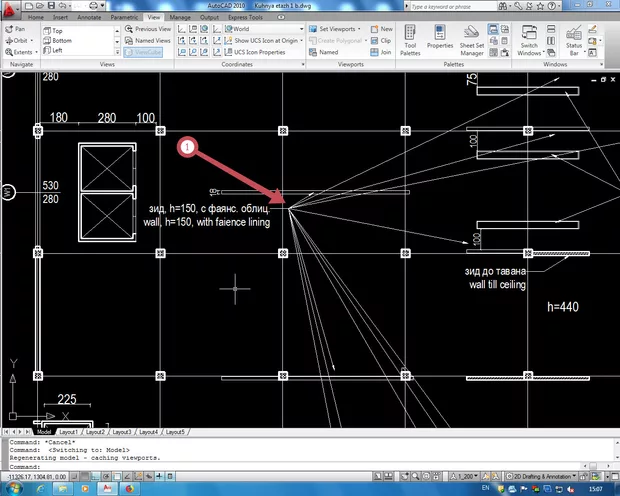Image resolution: width=620 pixels, height=496 pixels.
Task: Click the Pan tool in Navigate panel
Action: 16,29
